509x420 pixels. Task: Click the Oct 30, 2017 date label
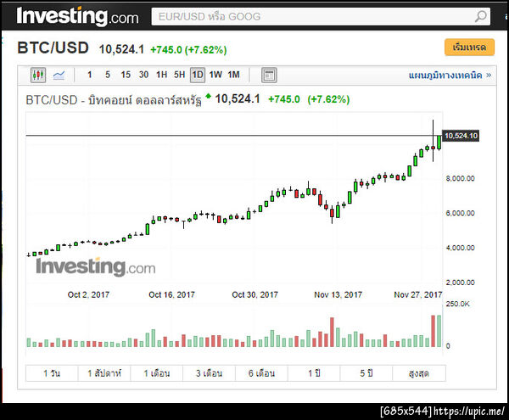coord(255,294)
